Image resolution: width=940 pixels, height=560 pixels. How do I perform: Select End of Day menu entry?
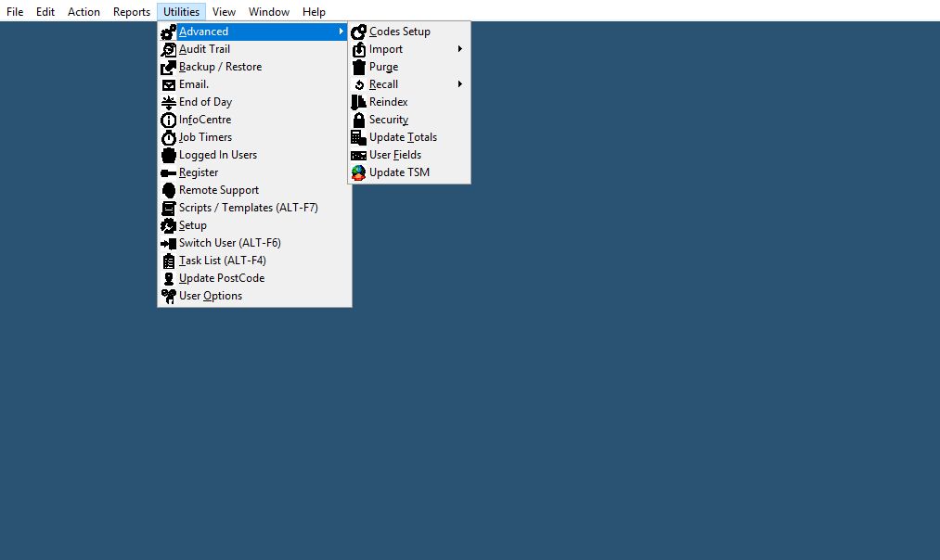205,102
